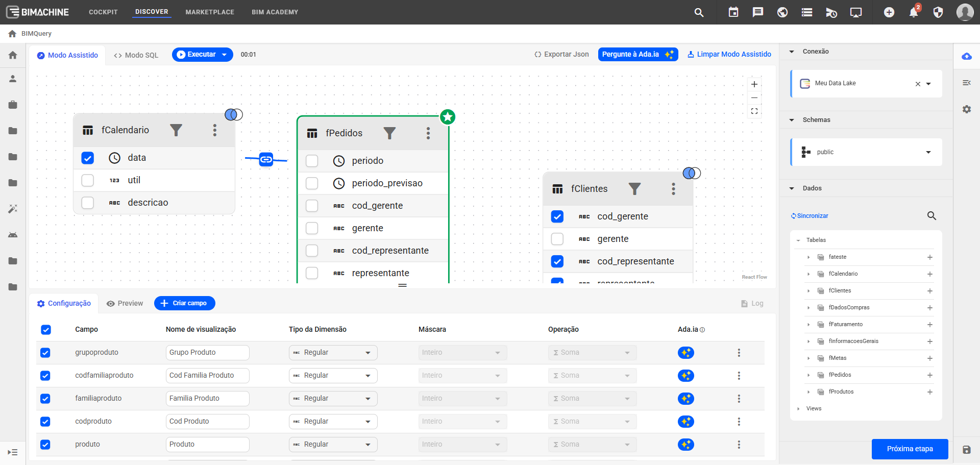Image resolution: width=980 pixels, height=465 pixels.
Task: Uncheck the data field in fCalendario
Action: [88, 158]
